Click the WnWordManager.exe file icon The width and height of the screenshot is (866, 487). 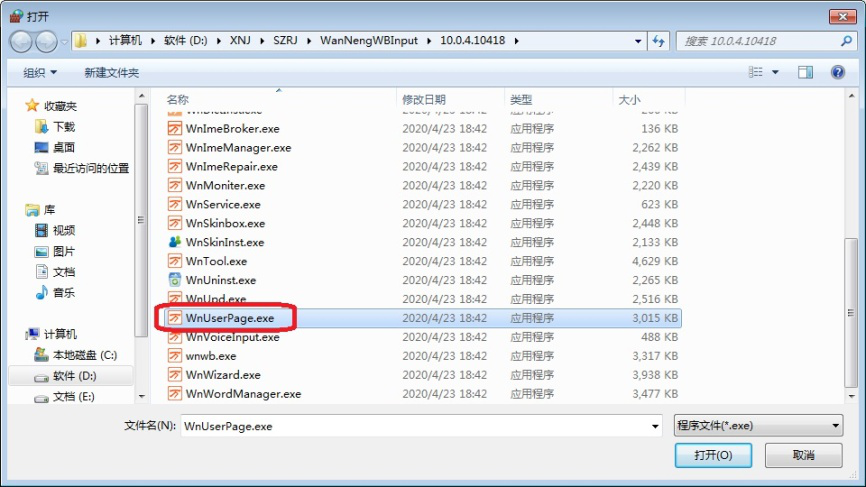click(175, 394)
